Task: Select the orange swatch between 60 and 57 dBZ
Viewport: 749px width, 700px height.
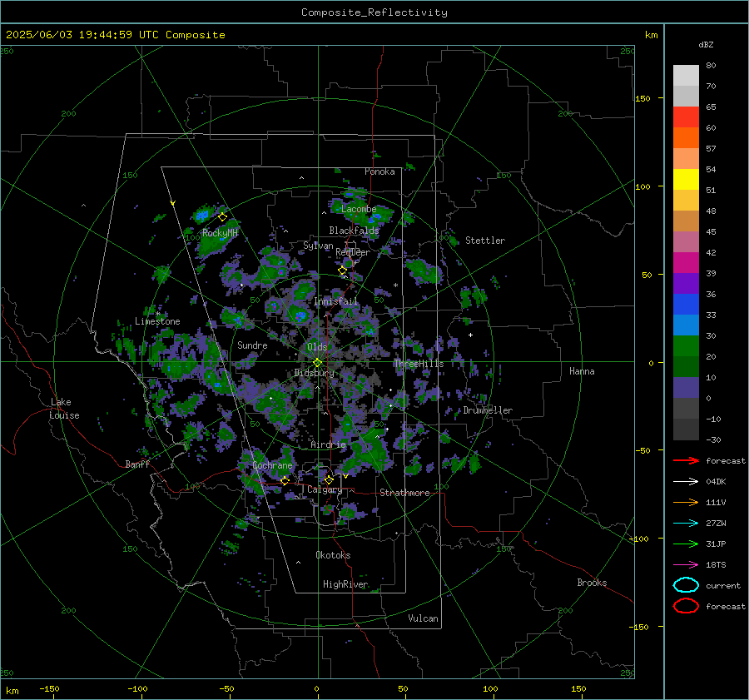Action: point(686,138)
